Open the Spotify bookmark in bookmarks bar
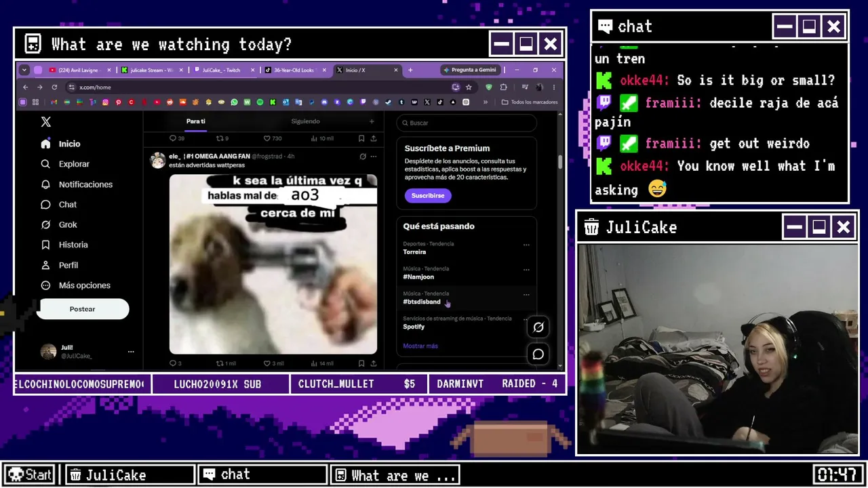Image resolution: width=868 pixels, height=488 pixels. pos(260,102)
